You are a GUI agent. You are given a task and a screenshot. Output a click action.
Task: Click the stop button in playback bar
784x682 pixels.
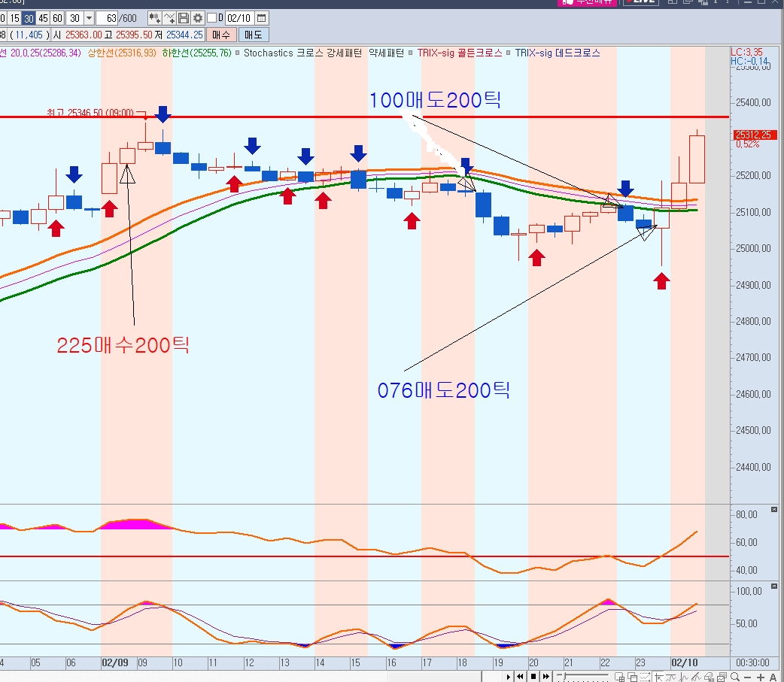pos(533,677)
